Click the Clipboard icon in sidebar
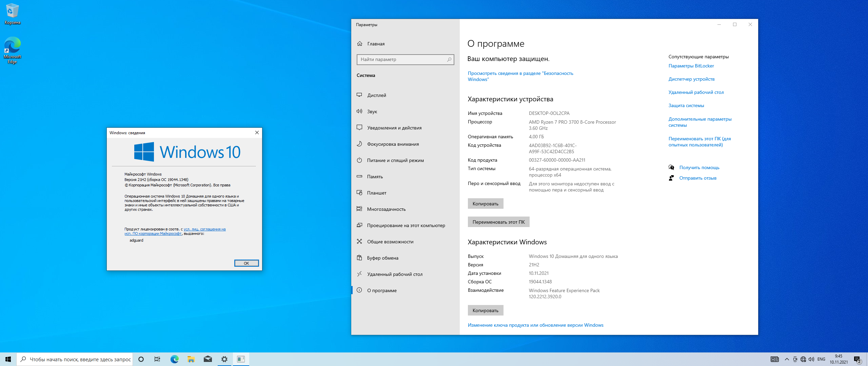Screen dimensions: 868x366 click(x=359, y=258)
